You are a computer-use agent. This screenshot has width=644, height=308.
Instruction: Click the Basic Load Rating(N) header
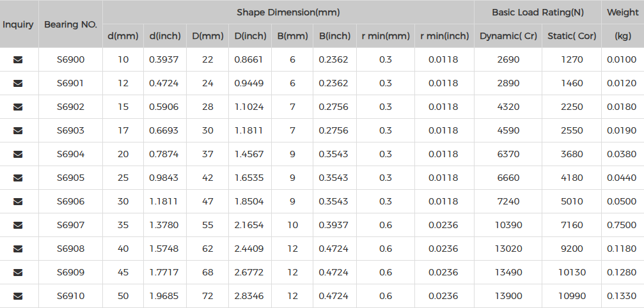coord(538,12)
